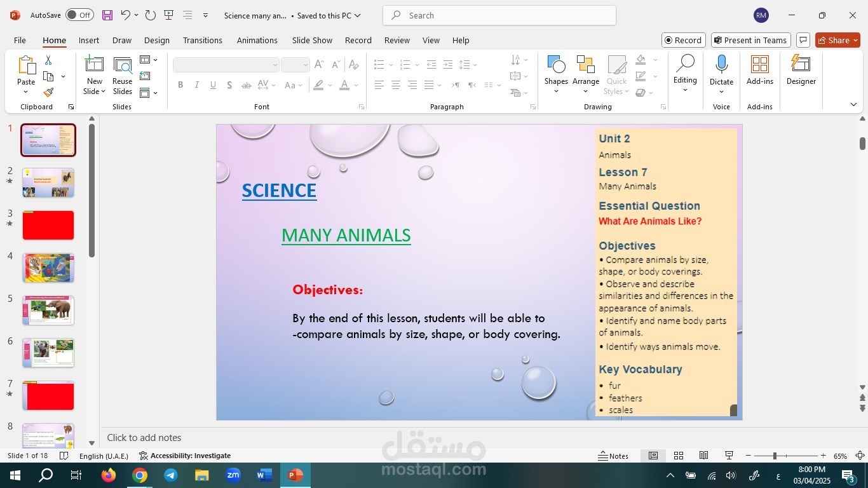
Task: Toggle Italic formatting
Action: pyautogui.click(x=197, y=85)
